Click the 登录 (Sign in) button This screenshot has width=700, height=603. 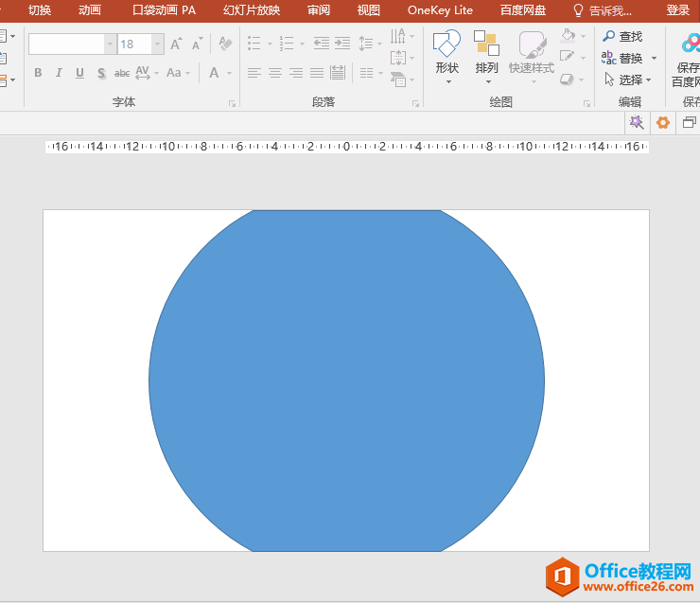678,10
